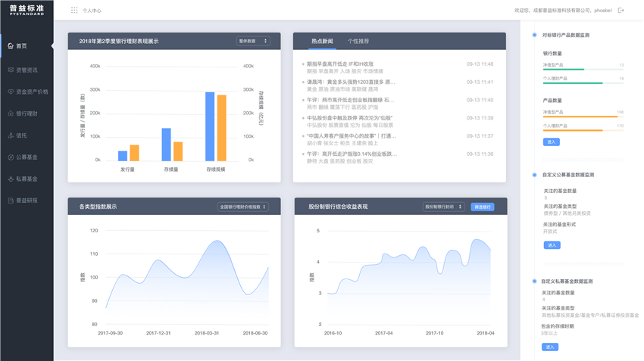
Task: Click the 筛选银行 button
Action: [482, 207]
